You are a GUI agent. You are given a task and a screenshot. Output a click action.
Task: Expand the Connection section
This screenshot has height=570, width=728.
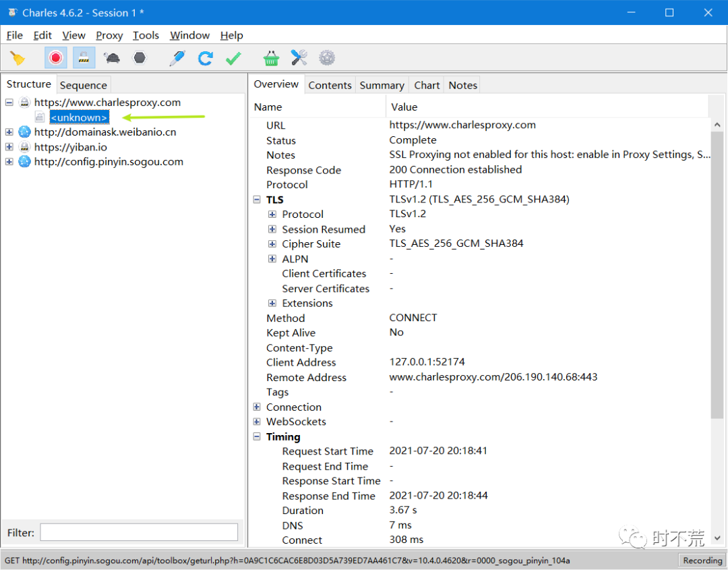(257, 407)
